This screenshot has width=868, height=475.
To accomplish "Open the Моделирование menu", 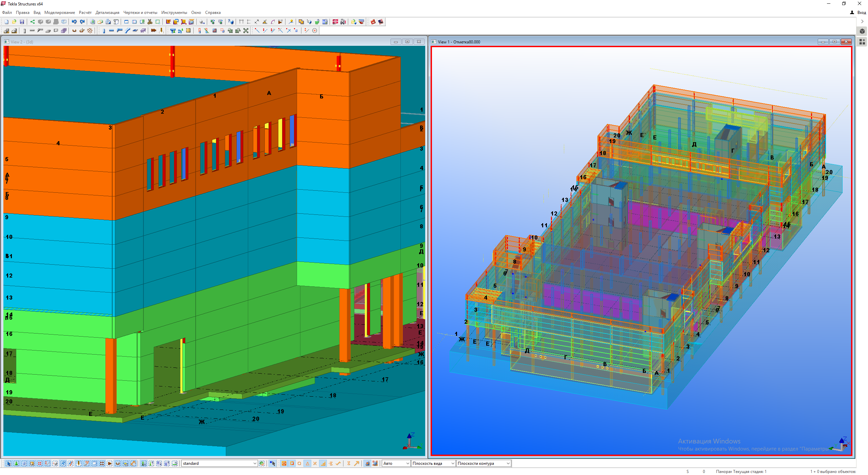I will (x=60, y=13).
